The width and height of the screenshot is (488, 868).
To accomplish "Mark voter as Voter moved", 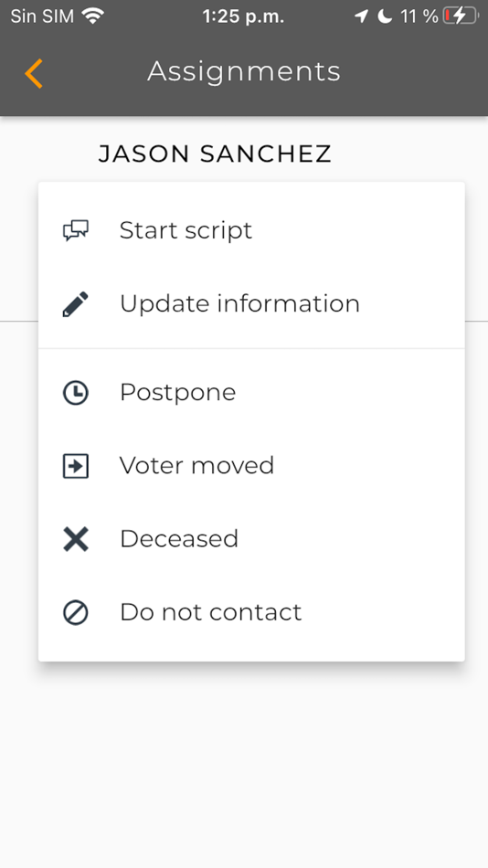I will (251, 466).
